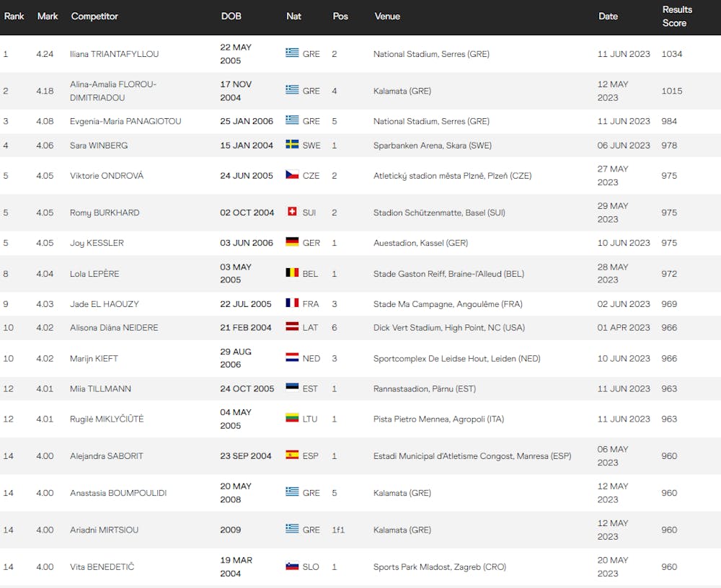Click the Mark column header
This screenshot has width=721, height=588.
tap(48, 17)
